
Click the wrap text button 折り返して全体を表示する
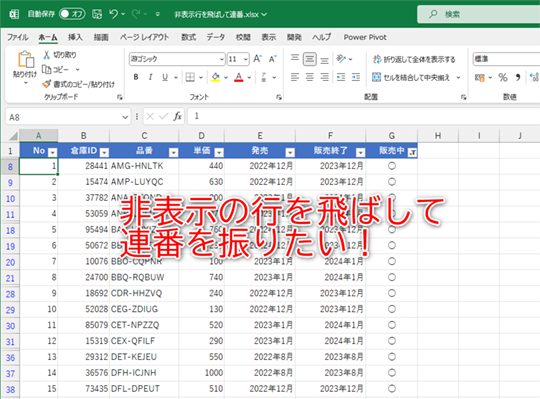(x=414, y=59)
